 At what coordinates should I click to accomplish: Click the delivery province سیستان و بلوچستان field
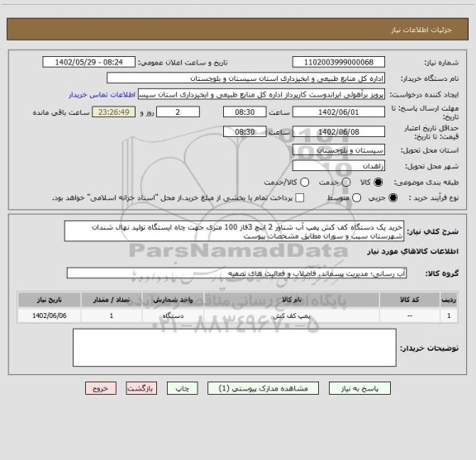(x=339, y=150)
